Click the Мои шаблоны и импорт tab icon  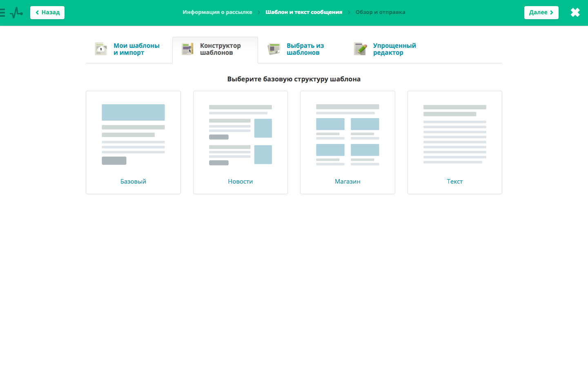[101, 49]
